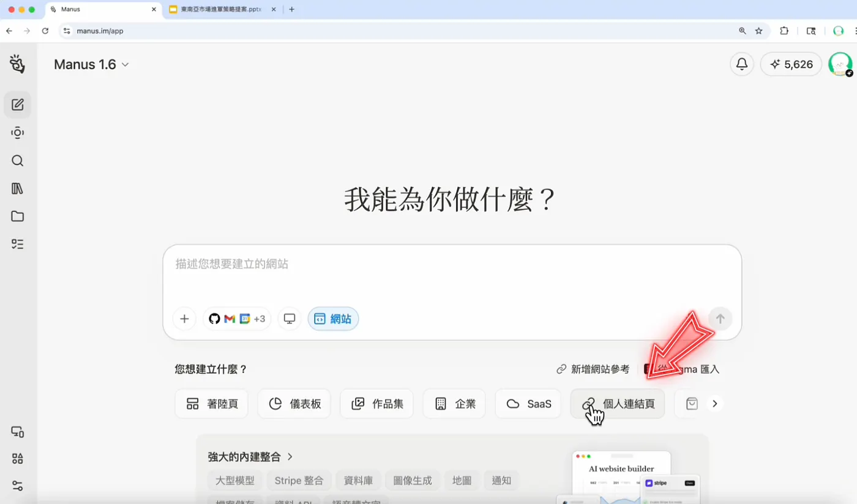Open the Manus 1.6 model dropdown
This screenshot has height=504, width=857.
(x=91, y=65)
